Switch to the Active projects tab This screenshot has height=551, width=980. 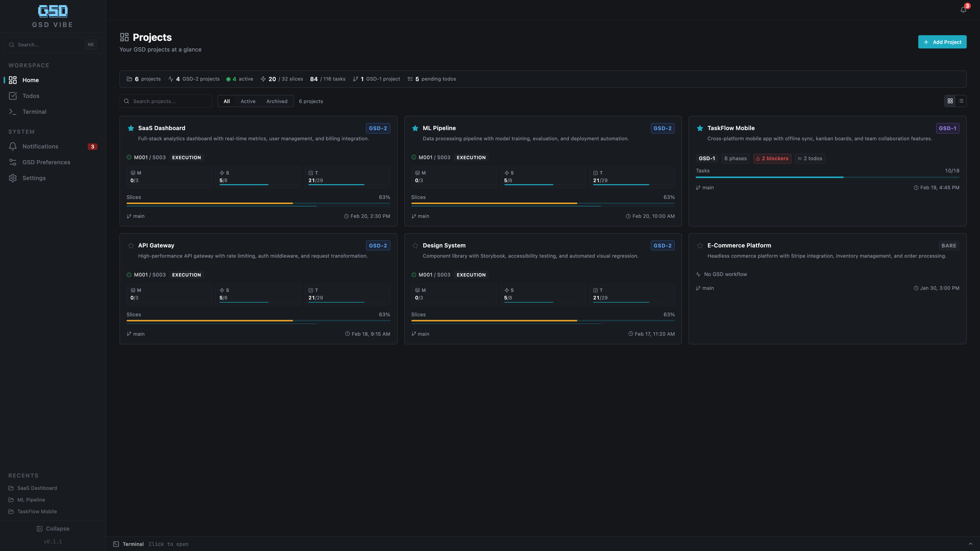[x=248, y=101]
